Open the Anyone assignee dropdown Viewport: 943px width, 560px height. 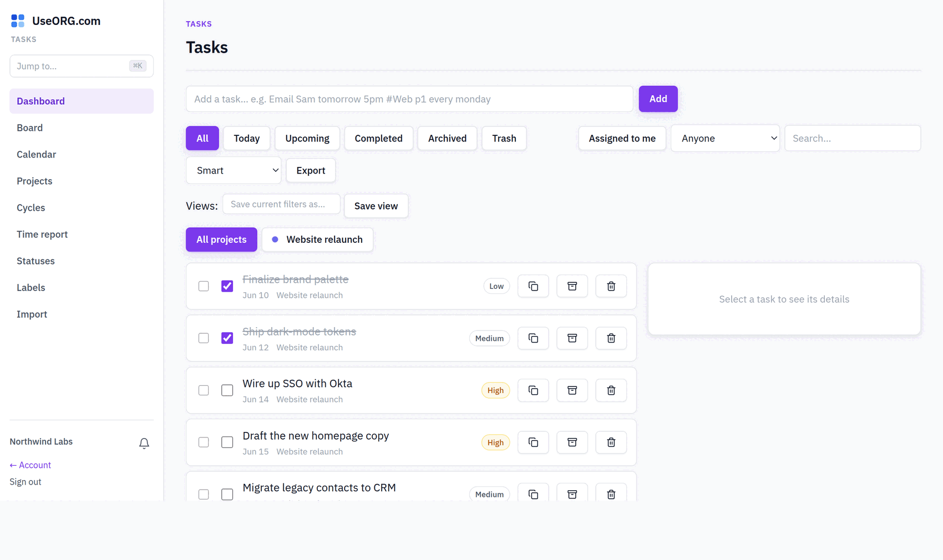(x=725, y=138)
